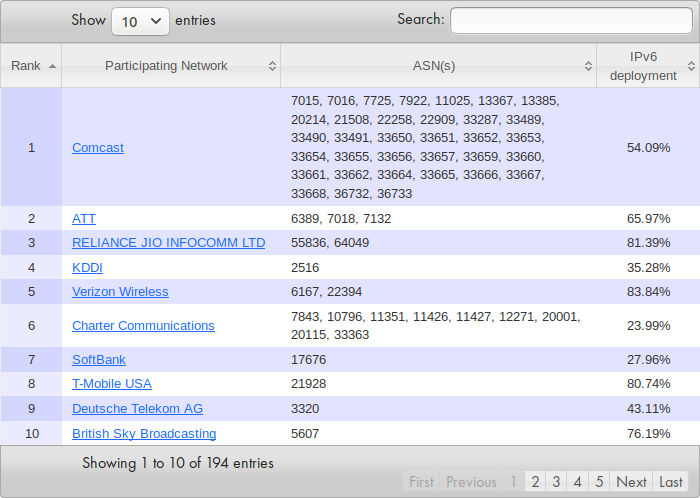Open the ATT network link
This screenshot has height=498, width=700.
point(84,219)
